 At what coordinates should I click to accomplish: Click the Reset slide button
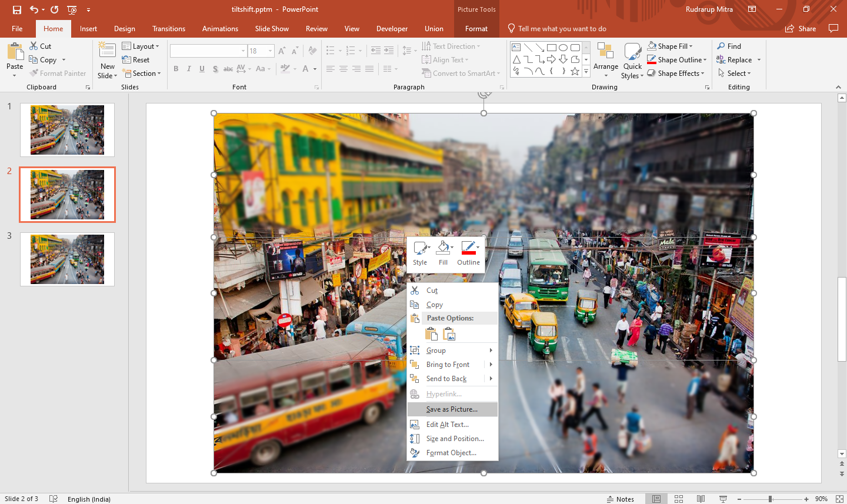(x=136, y=60)
